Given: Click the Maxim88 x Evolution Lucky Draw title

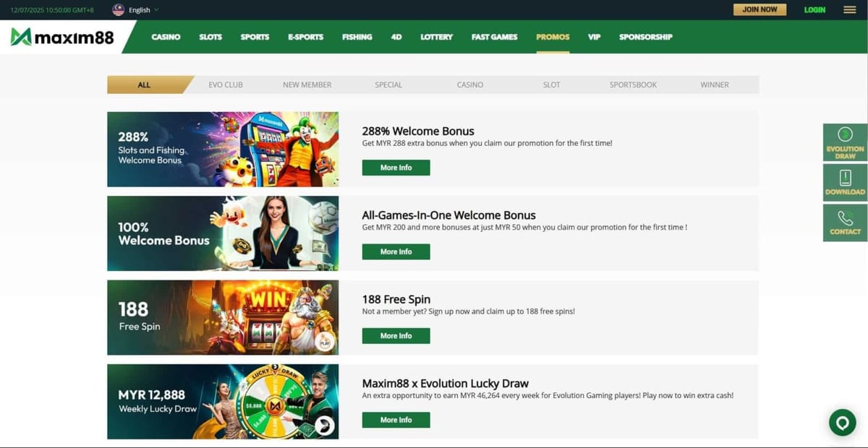Looking at the screenshot, I should pos(446,384).
